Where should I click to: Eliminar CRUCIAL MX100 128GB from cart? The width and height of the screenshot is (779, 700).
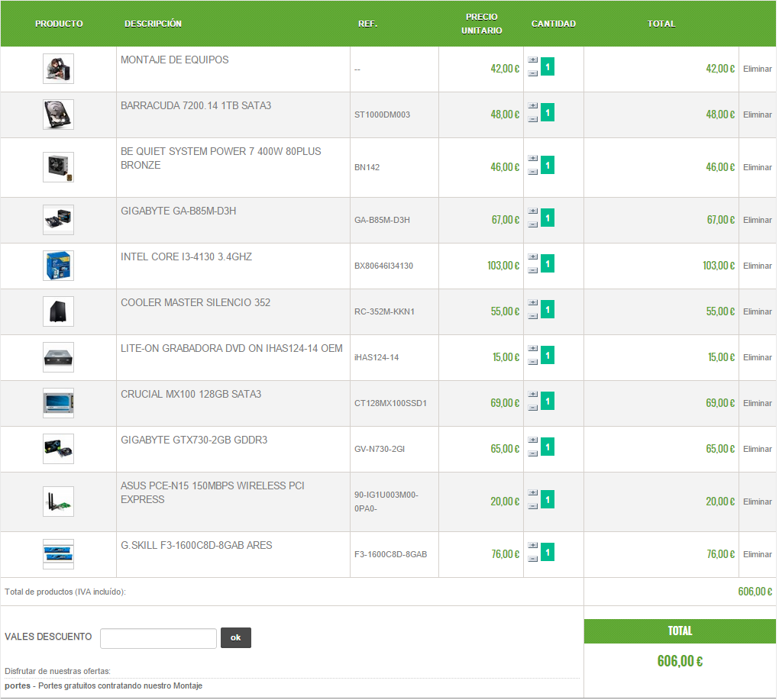757,403
